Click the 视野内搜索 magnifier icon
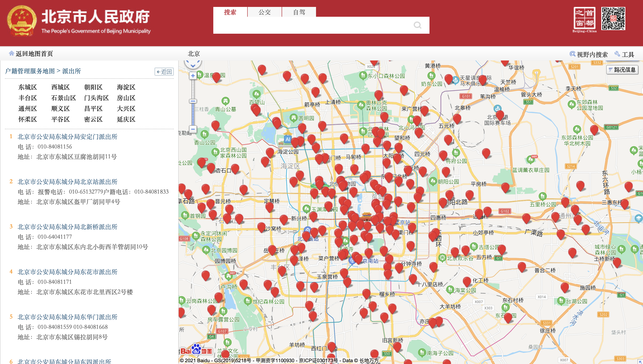The image size is (643, 364). (x=572, y=54)
